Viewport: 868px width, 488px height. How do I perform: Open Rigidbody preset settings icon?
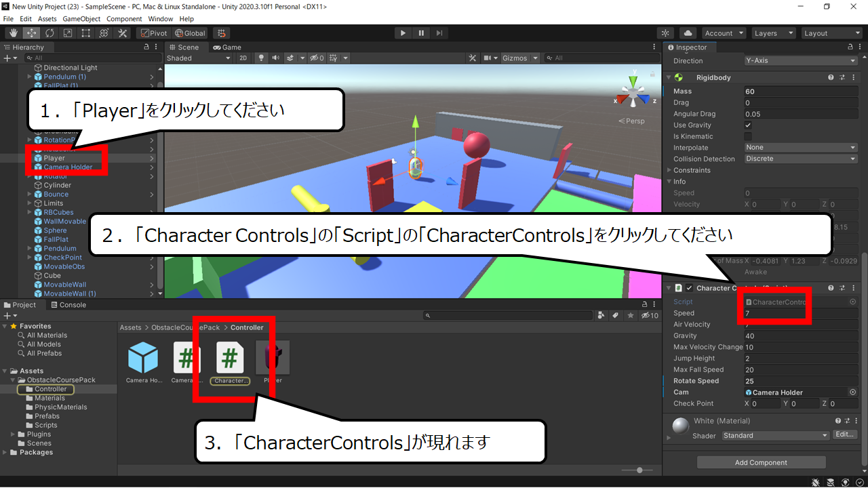pos(842,77)
